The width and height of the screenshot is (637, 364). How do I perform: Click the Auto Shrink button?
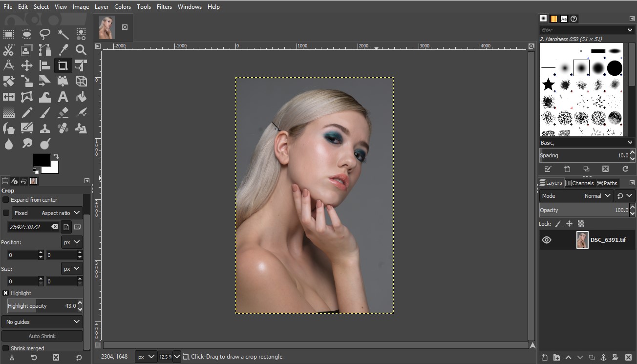tap(42, 336)
